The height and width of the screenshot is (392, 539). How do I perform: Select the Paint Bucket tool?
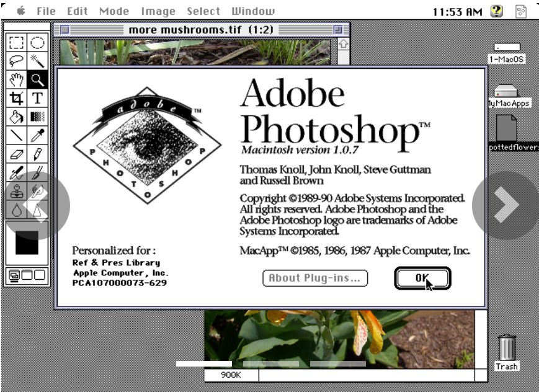tap(16, 117)
